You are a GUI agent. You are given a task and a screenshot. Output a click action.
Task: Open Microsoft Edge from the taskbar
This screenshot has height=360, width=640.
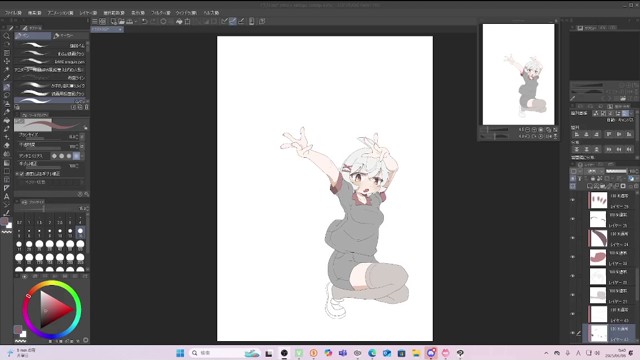coord(372,353)
